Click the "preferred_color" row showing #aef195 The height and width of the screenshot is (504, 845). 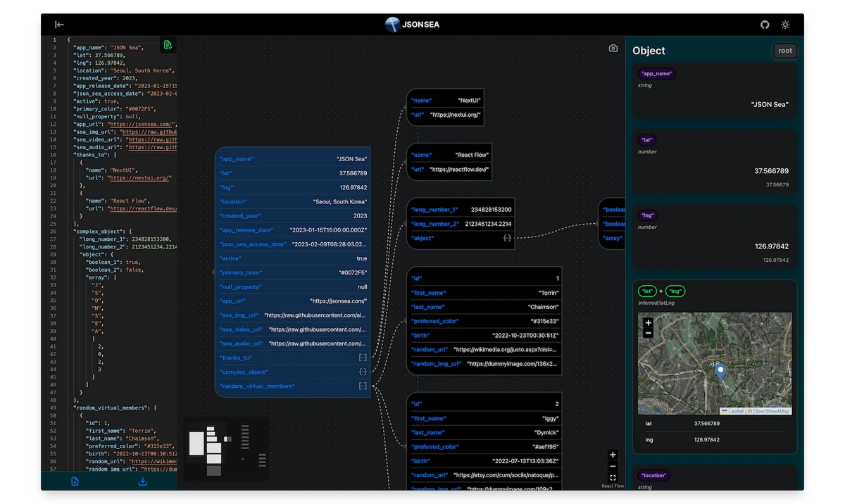point(484,447)
